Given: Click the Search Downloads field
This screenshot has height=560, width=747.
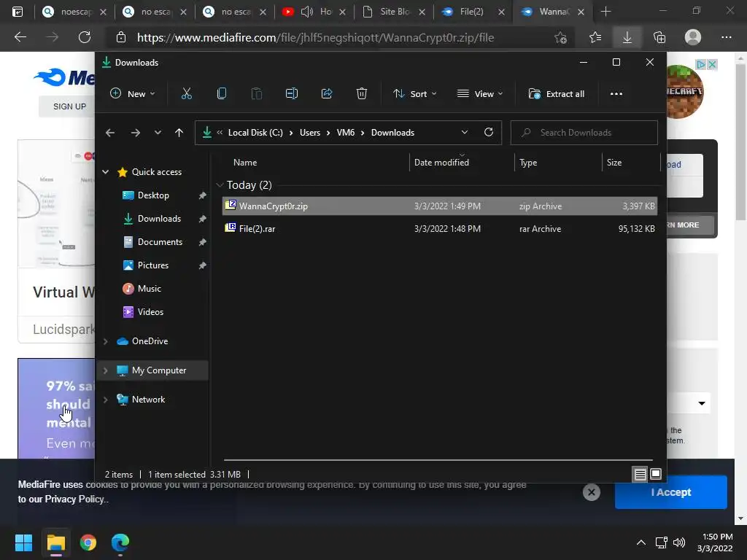Looking at the screenshot, I should click(584, 133).
